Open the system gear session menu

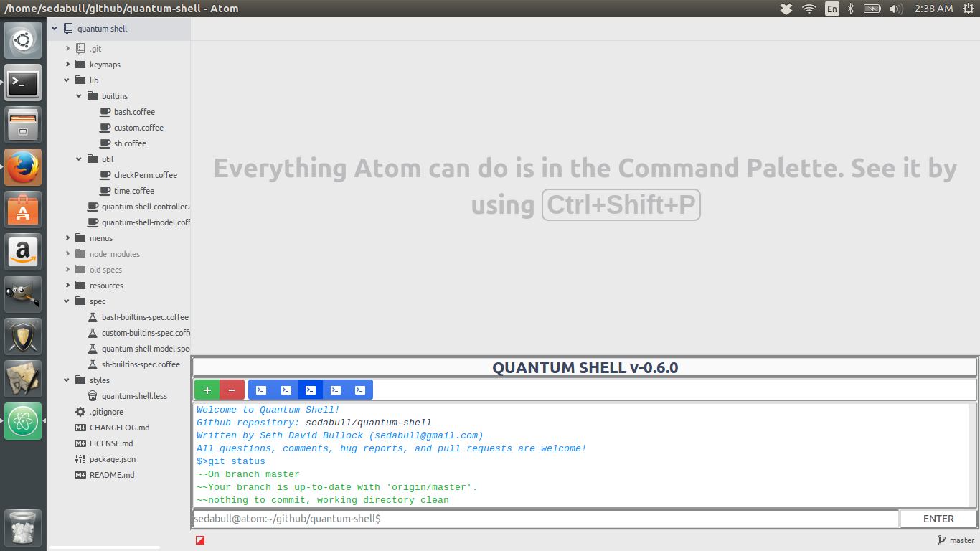click(x=968, y=9)
